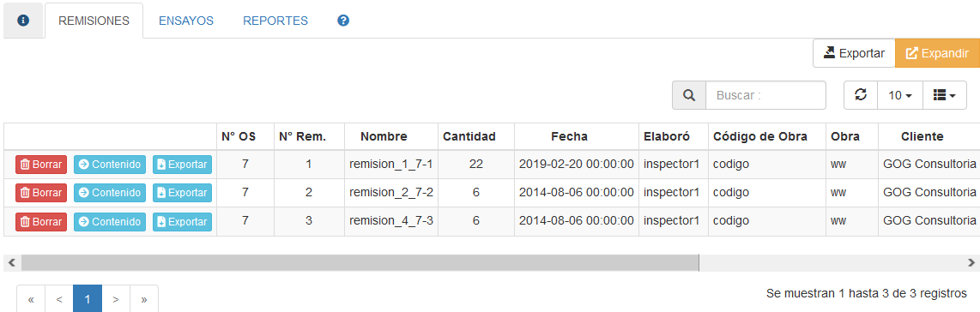
Task: Open the info icon tab
Action: pos(23,21)
